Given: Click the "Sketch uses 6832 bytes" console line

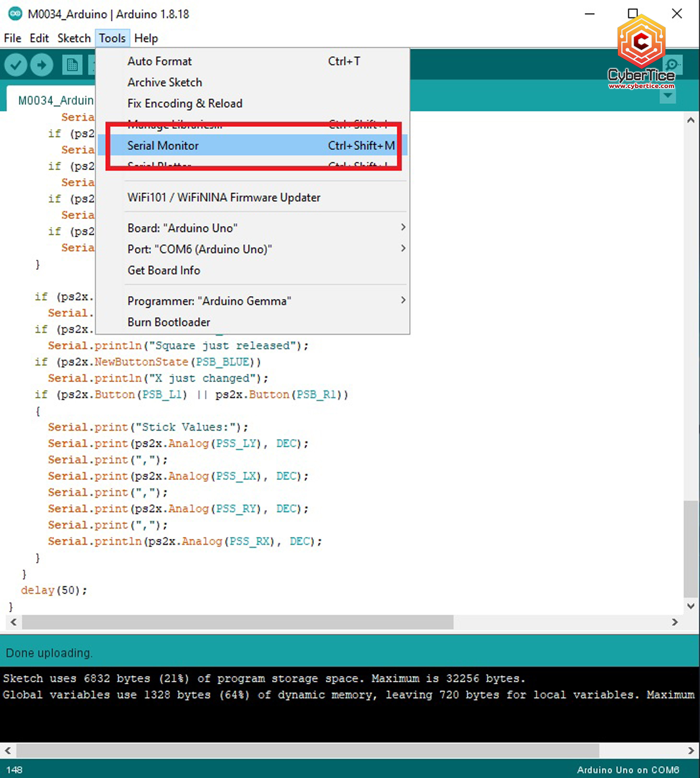Looking at the screenshot, I should [264, 678].
